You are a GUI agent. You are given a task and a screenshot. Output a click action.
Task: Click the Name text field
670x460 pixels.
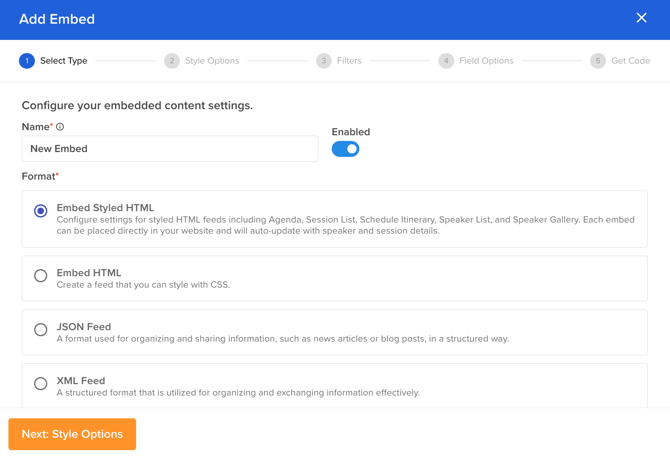[170, 149]
